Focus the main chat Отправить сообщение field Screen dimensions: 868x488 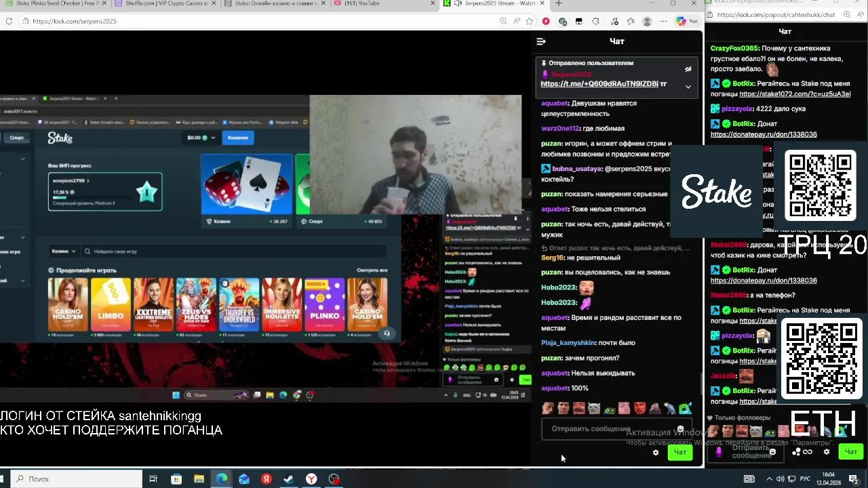pos(616,429)
